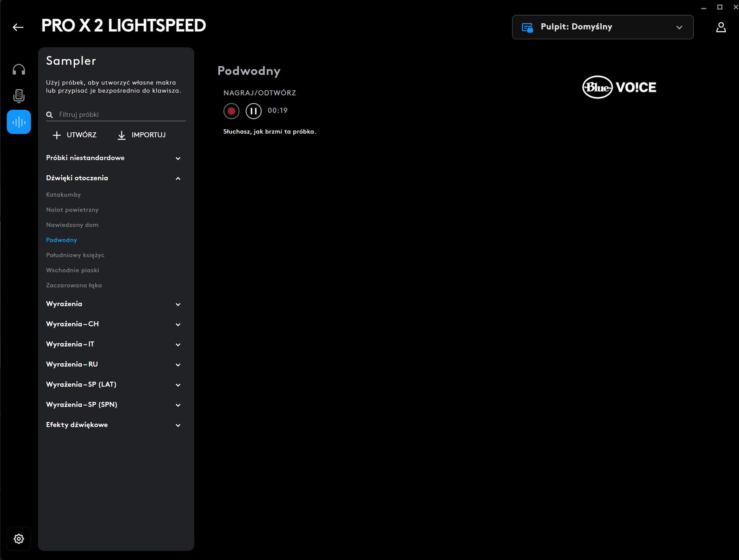Open the microphone settings tab
739x560 pixels.
tap(19, 96)
